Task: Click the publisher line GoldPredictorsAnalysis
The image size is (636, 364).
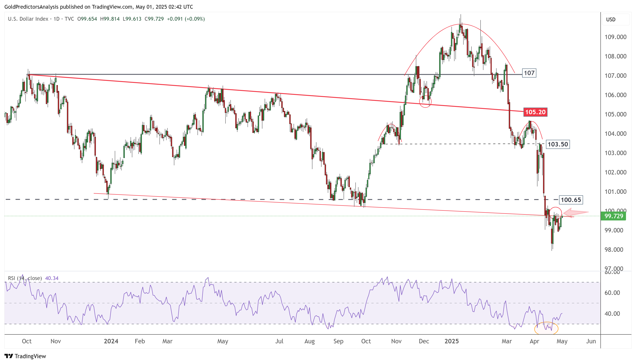Action: 99,7
